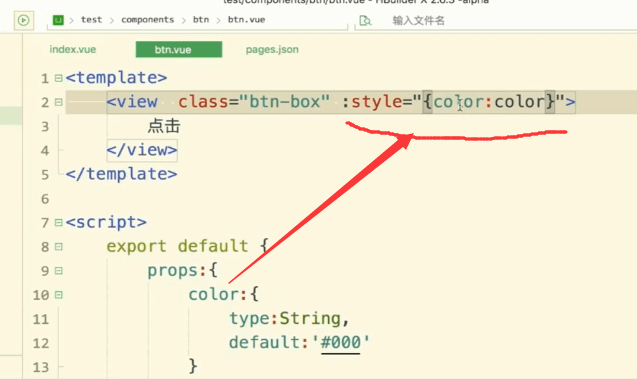
Task: Click the closing brace on line 13
Action: (x=193, y=366)
